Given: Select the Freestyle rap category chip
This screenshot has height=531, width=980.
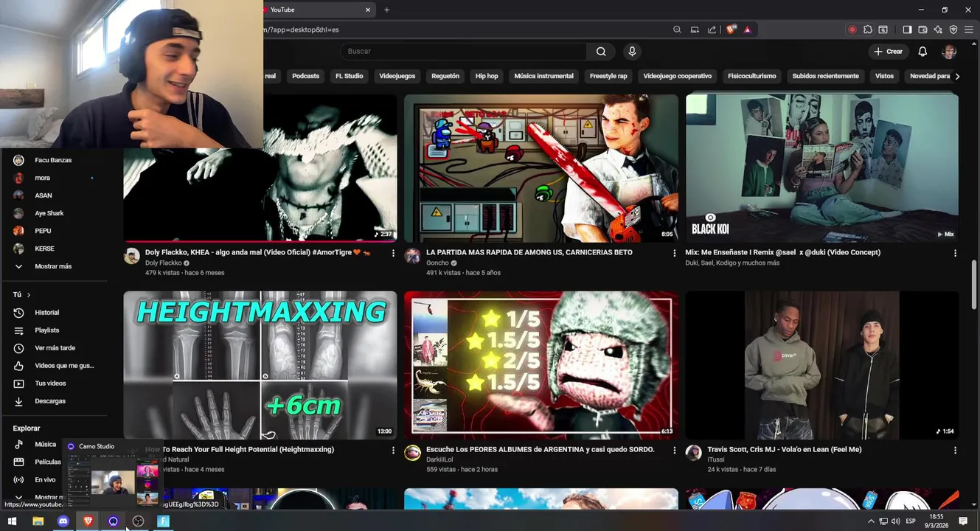Looking at the screenshot, I should pyautogui.click(x=608, y=76).
